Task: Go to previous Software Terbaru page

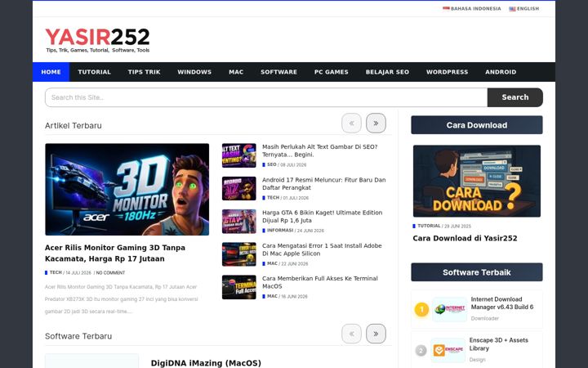Action: tap(351, 334)
